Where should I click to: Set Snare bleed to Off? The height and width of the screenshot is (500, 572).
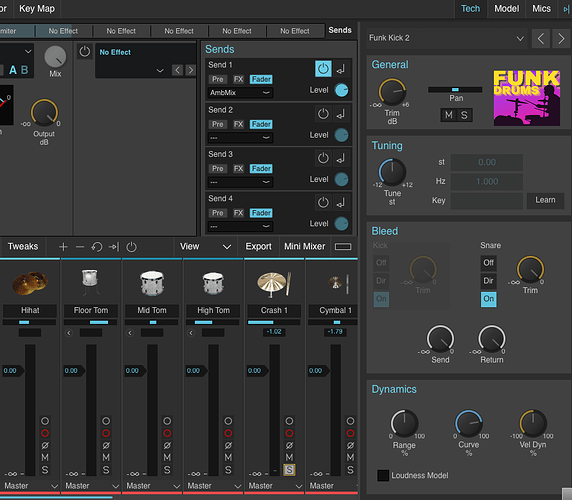pyautogui.click(x=488, y=263)
